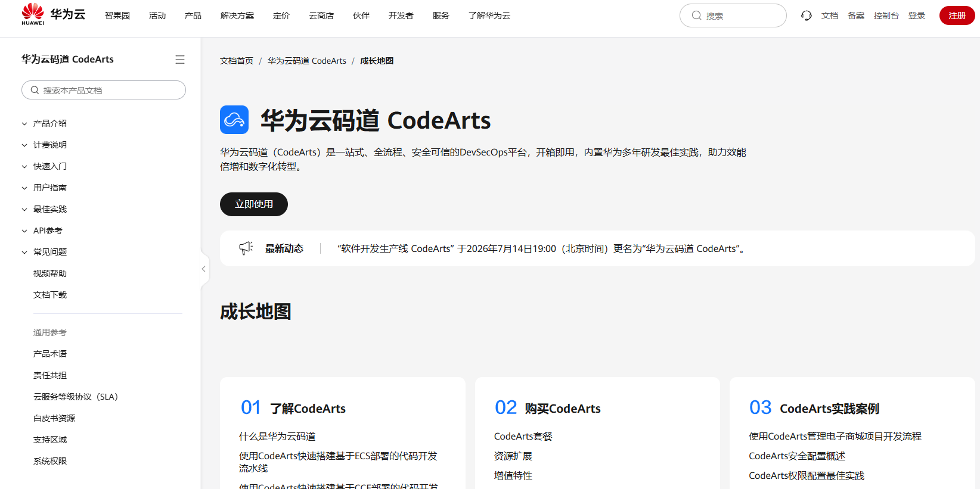
Task: Open 产品术语 in sidebar
Action: (x=50, y=354)
